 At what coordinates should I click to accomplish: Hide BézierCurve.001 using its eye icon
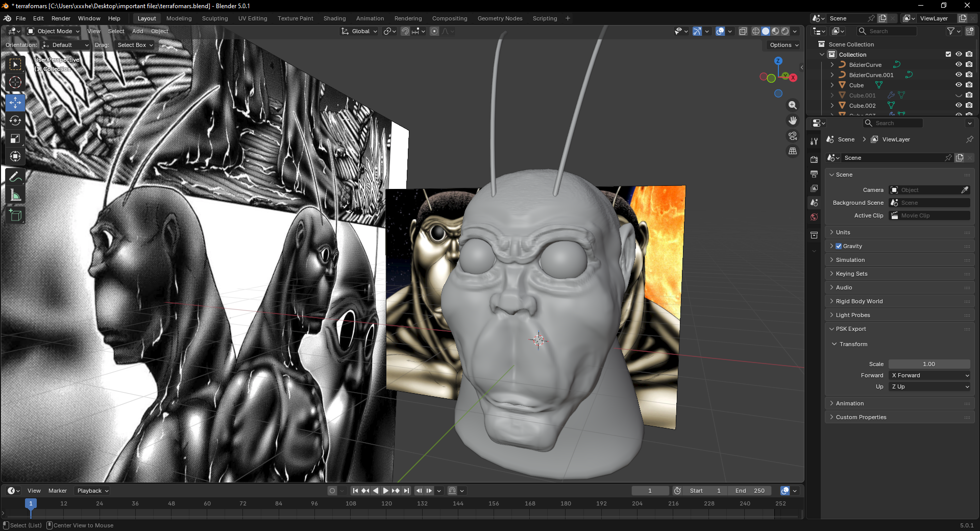point(959,75)
